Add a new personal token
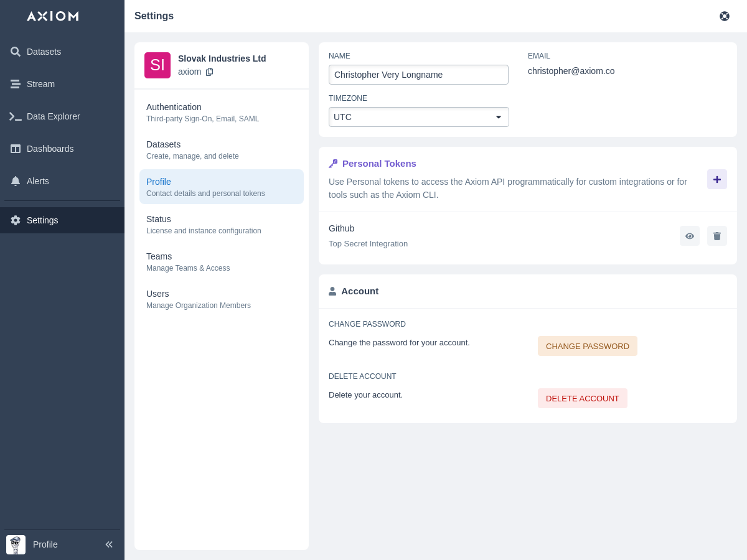Screen dimensions: 747x560 point(716,179)
